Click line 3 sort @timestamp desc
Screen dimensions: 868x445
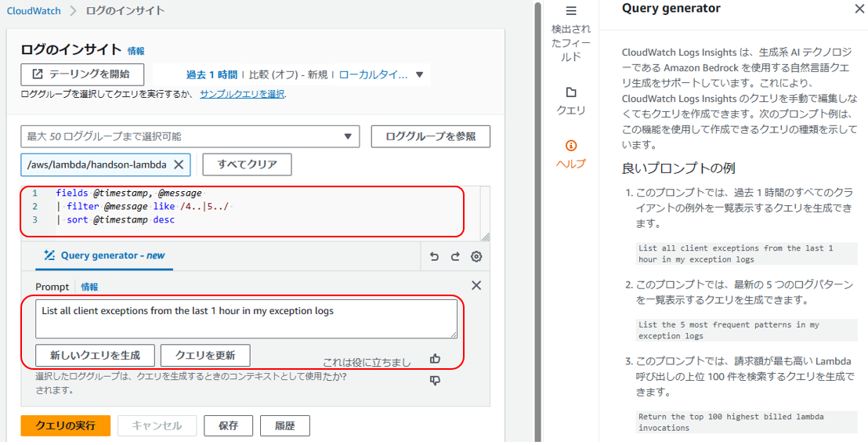pos(115,219)
